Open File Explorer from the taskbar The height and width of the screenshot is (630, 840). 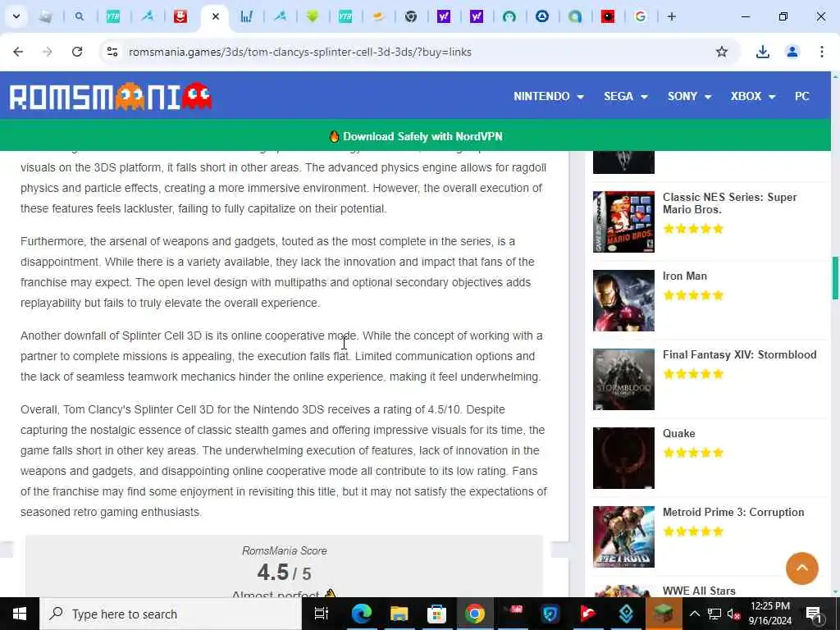click(x=399, y=614)
